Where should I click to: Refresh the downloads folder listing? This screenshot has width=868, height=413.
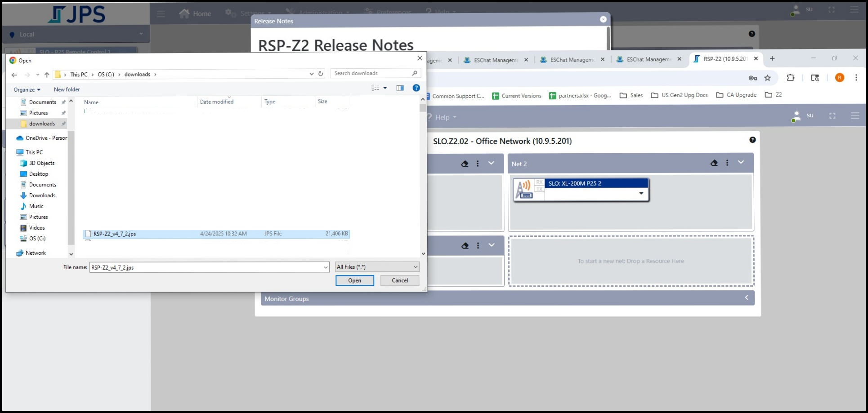321,74
